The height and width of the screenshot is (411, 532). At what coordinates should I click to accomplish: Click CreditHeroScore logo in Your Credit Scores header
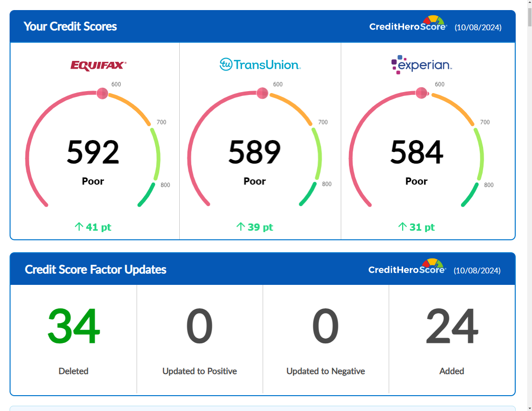408,24
